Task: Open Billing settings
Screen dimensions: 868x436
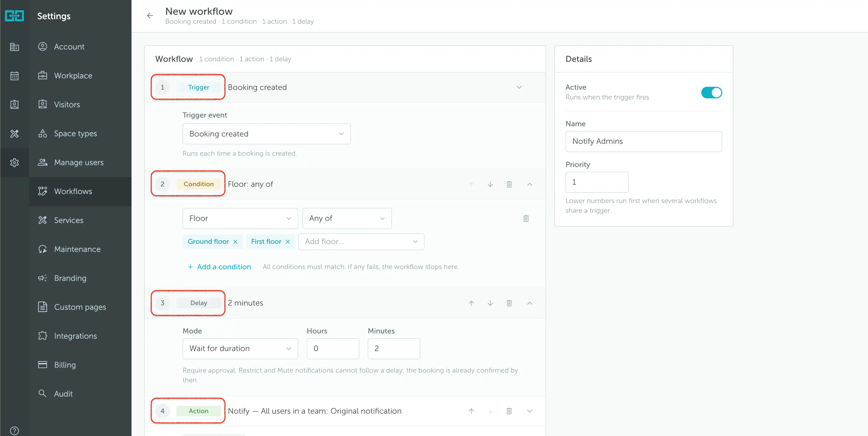Action: coord(80,365)
